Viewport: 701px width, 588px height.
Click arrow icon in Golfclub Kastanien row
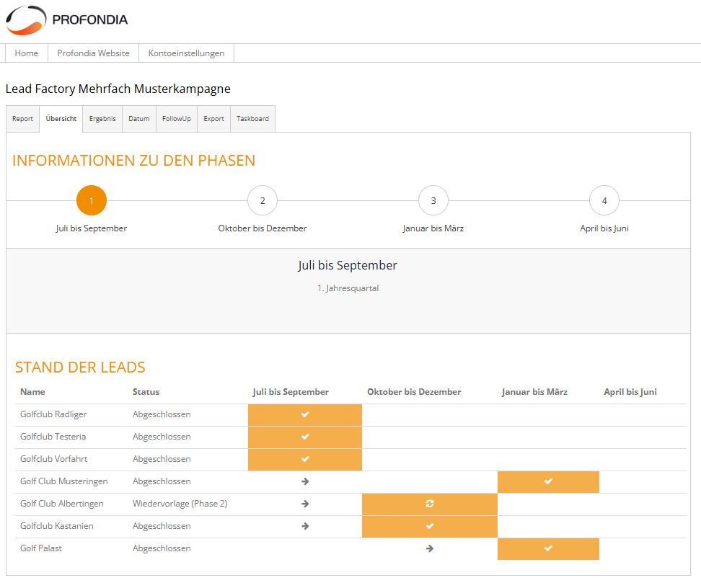coord(305,526)
